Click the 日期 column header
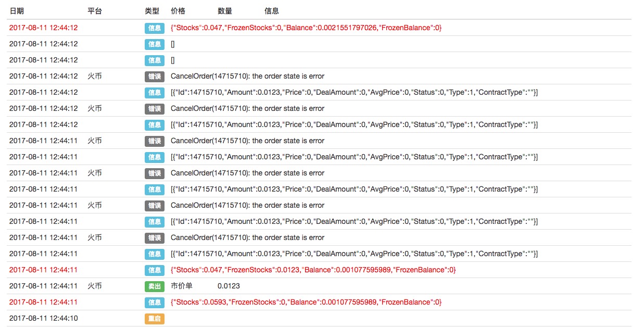Viewport: 644px width, 327px height. click(17, 11)
